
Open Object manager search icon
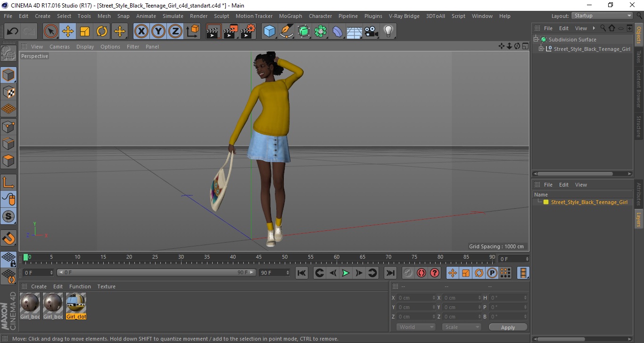[603, 28]
